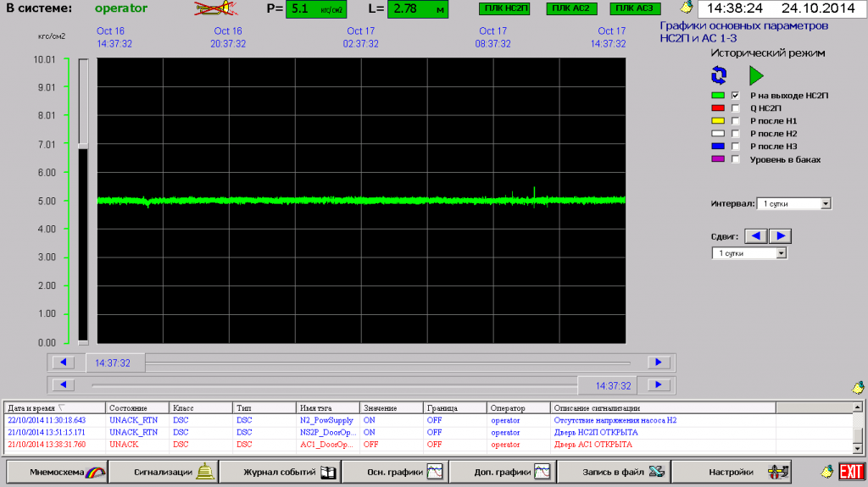Click the crossed-out bell alarm icon
This screenshot has height=487, width=868.
tap(216, 9)
